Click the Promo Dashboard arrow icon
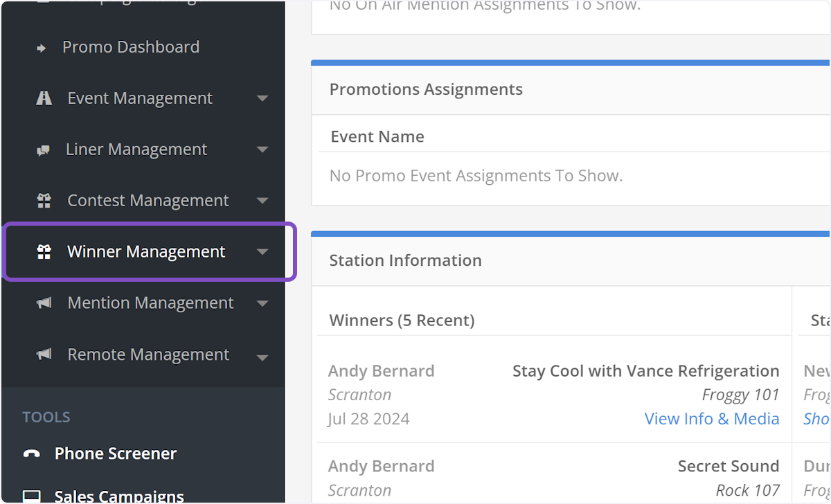 pos(42,46)
